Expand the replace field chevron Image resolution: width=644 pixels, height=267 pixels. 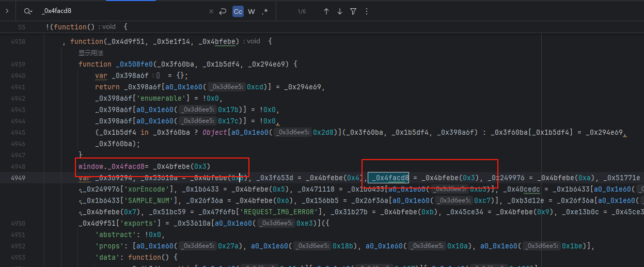click(7, 11)
